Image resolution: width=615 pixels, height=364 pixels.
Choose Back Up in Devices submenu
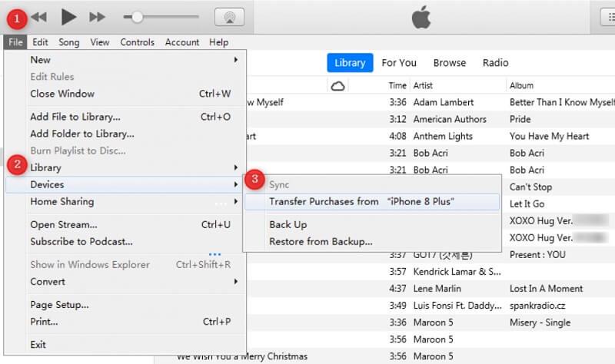click(372, 224)
